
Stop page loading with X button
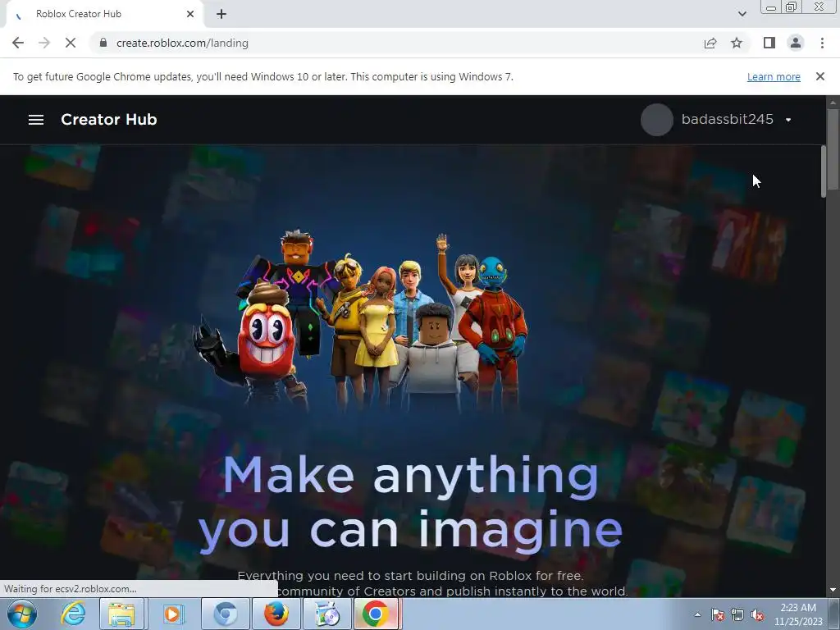pos(71,43)
